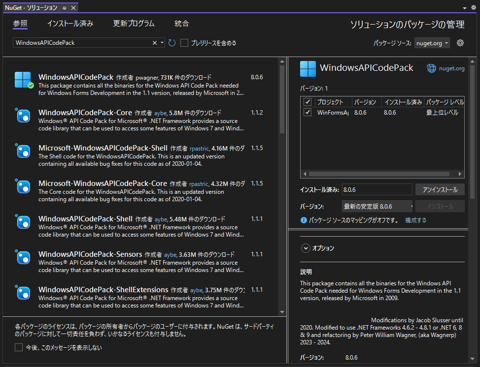This screenshot has height=367, width=480.
Task: Toggle select-all projects header checkbox
Action: pyautogui.click(x=307, y=102)
